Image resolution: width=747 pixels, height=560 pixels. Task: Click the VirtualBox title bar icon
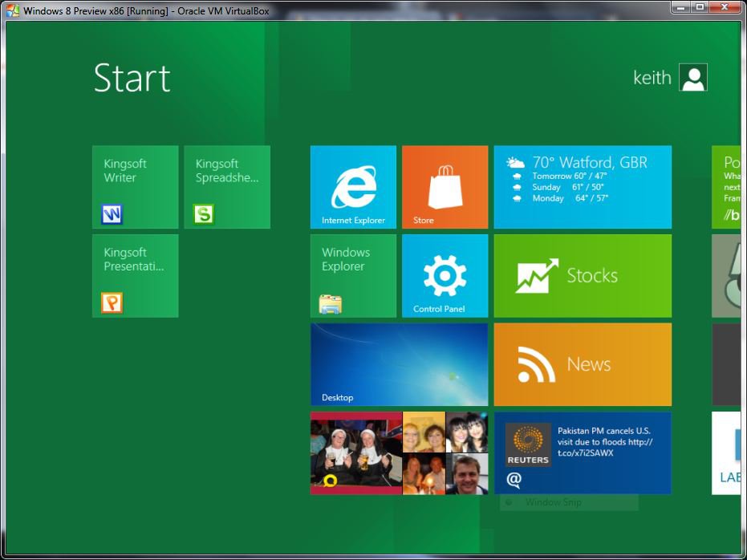(x=12, y=10)
